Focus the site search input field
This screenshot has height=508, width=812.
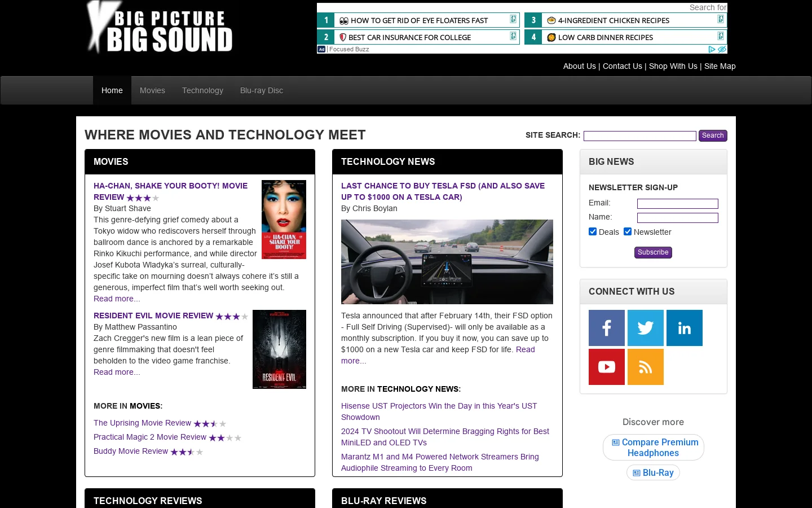pyautogui.click(x=640, y=136)
